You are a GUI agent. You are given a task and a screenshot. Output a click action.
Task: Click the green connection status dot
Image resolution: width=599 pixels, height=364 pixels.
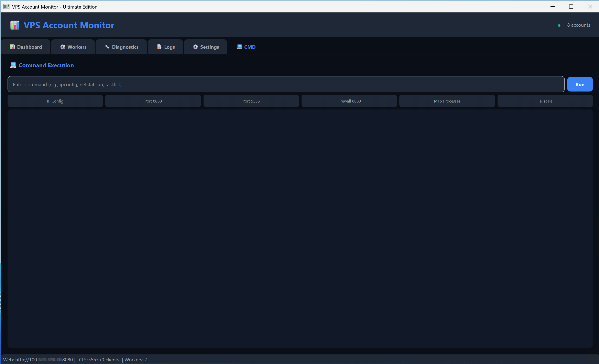click(x=559, y=25)
